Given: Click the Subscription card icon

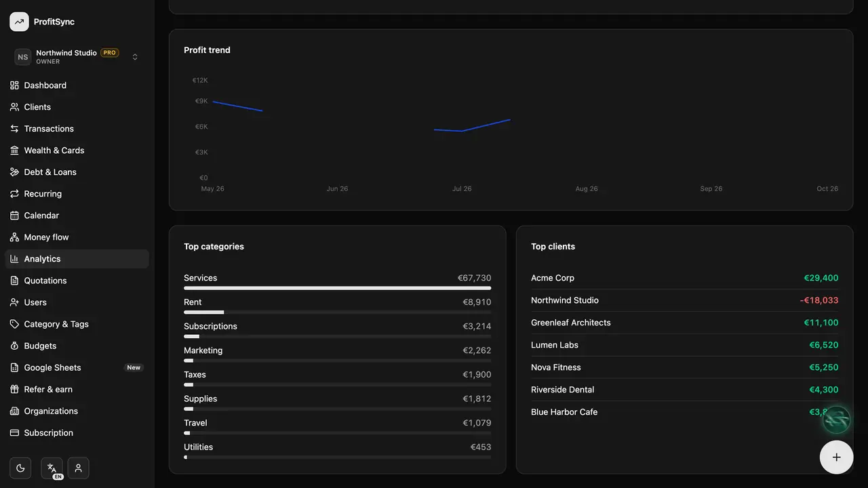Looking at the screenshot, I should tap(14, 432).
